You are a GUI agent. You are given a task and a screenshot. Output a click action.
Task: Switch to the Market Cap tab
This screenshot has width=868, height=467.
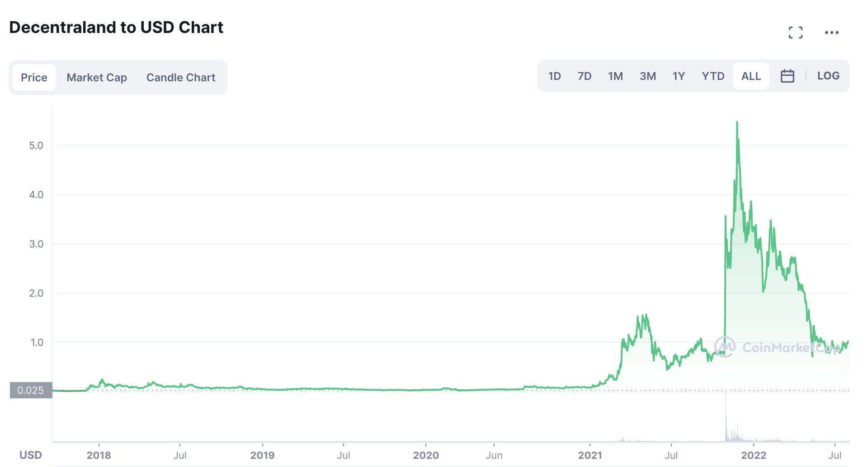click(x=97, y=78)
